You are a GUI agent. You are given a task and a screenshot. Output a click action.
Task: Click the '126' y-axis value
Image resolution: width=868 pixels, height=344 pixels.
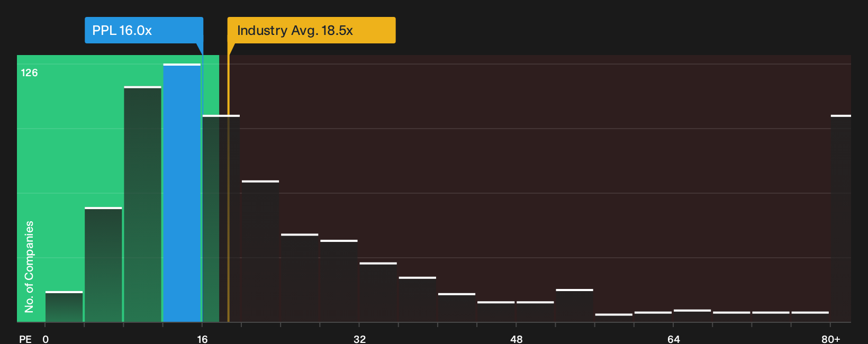click(29, 73)
